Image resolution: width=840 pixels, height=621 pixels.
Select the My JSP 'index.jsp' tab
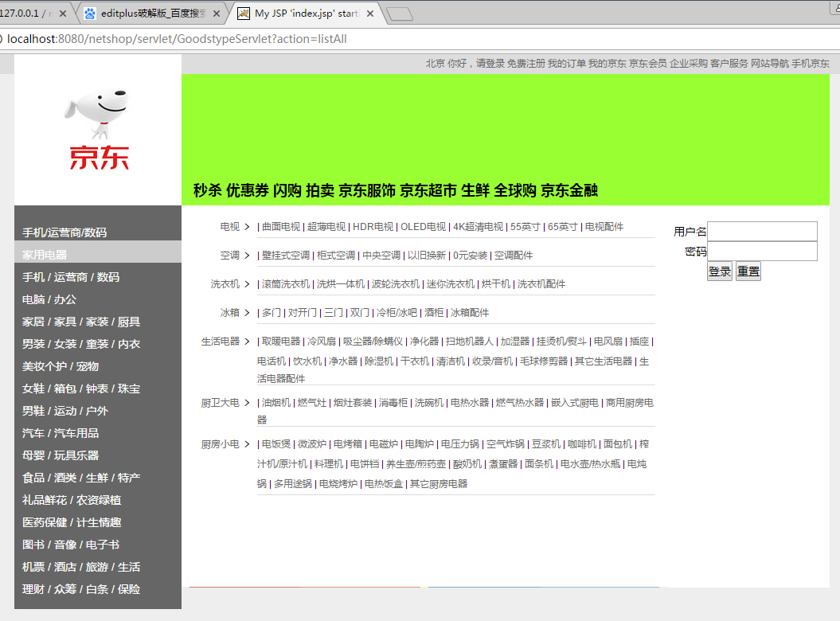[307, 14]
